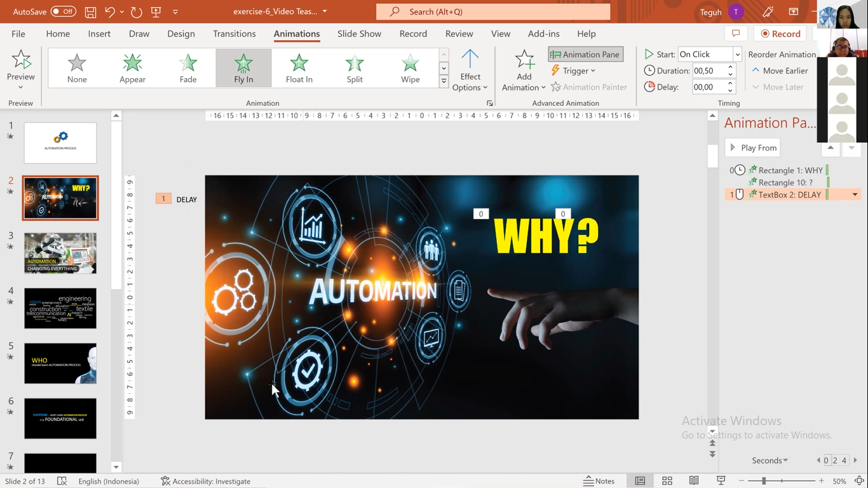
Task: Open the Trigger dropdown menu
Action: (x=573, y=71)
